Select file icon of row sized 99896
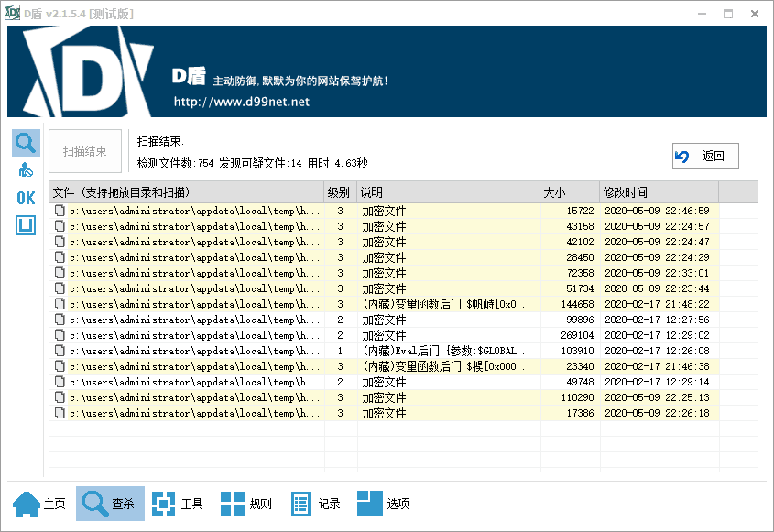This screenshot has width=774, height=532. pos(60,320)
